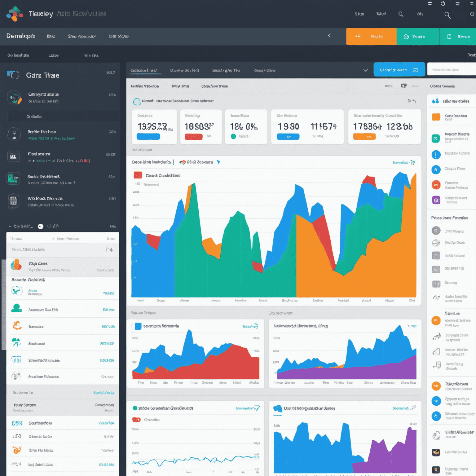Click the bug-shaped icon at top right
Screen dimensions: 476x476
coord(443,4)
